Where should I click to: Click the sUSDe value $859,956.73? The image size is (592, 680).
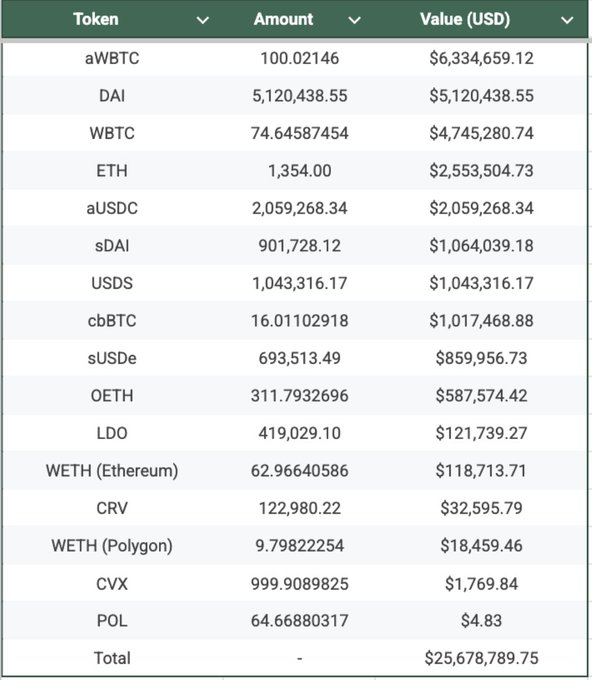click(481, 358)
